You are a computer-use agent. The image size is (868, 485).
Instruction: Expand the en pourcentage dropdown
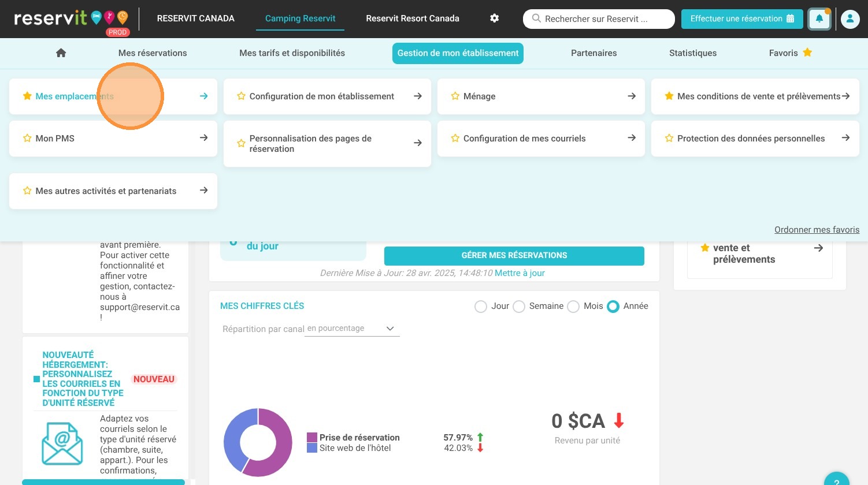352,329
